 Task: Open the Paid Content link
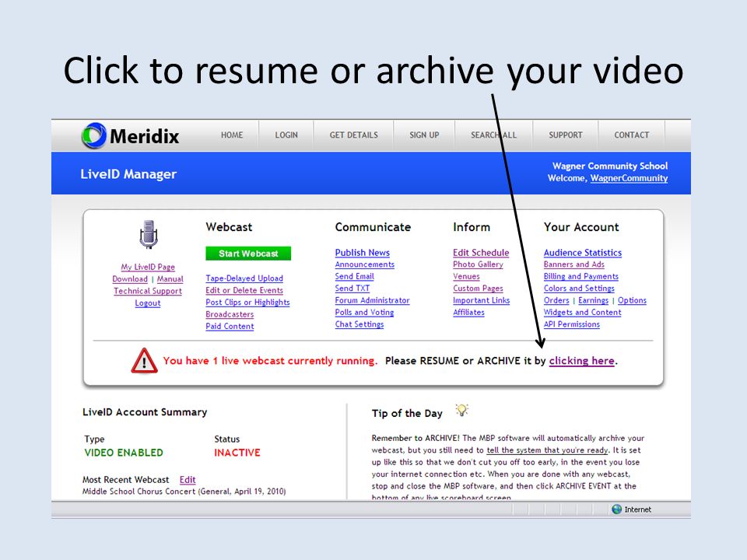pos(230,326)
